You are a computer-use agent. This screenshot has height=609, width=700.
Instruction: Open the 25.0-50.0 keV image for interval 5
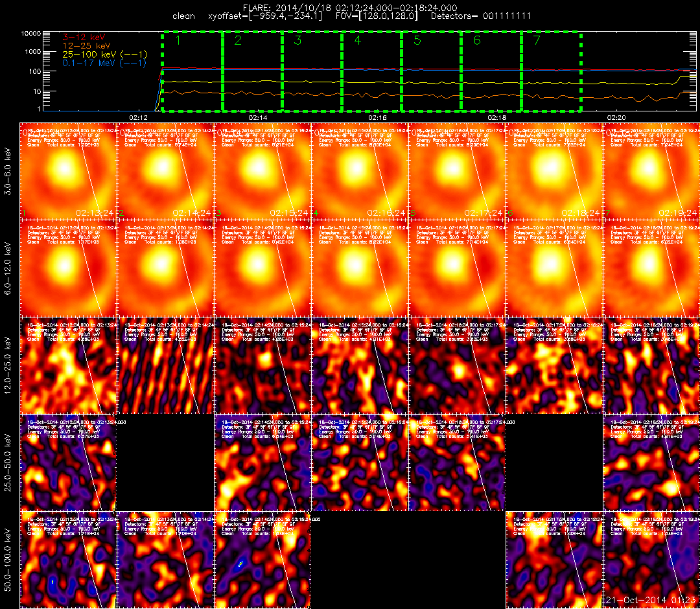457,463
